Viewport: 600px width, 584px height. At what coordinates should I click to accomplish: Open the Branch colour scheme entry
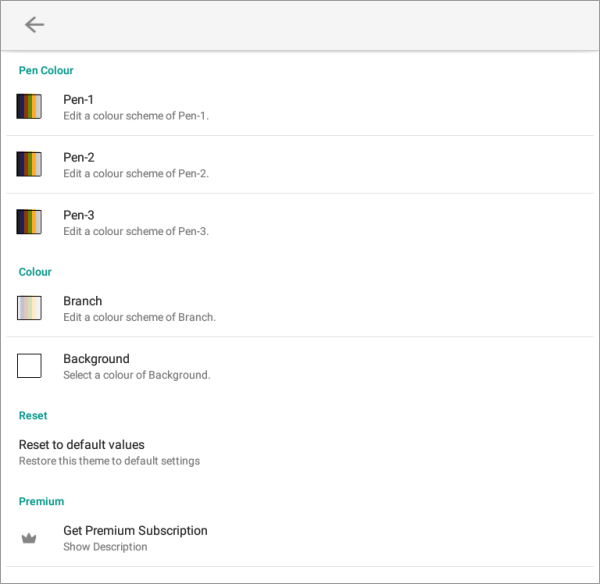pos(300,308)
